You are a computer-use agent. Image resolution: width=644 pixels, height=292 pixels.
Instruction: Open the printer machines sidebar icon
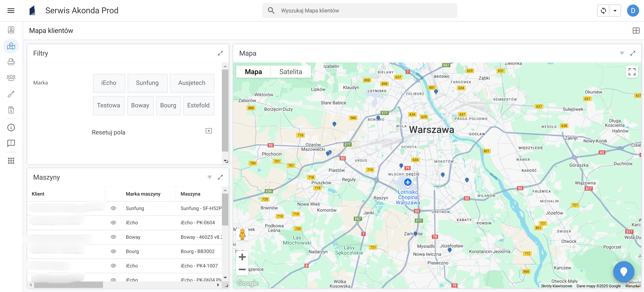pyautogui.click(x=11, y=62)
